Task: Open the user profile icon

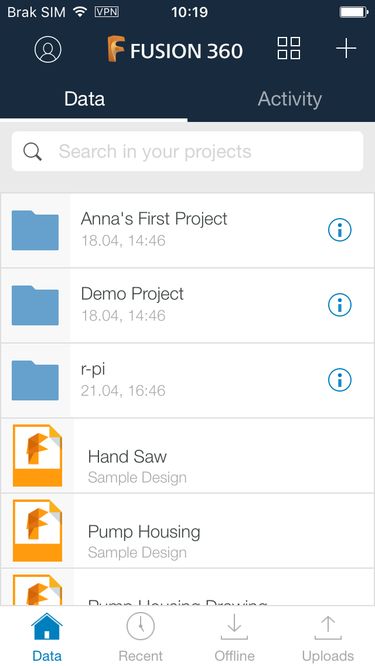Action: point(48,49)
